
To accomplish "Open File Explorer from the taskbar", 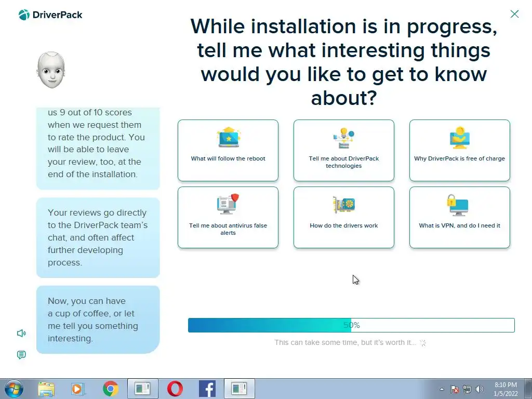I will pos(46,389).
